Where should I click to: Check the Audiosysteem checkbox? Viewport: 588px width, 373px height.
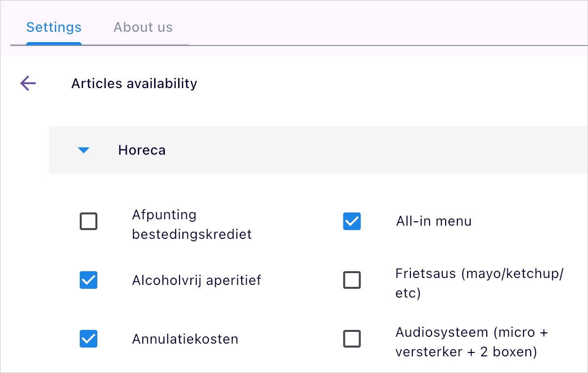point(352,339)
